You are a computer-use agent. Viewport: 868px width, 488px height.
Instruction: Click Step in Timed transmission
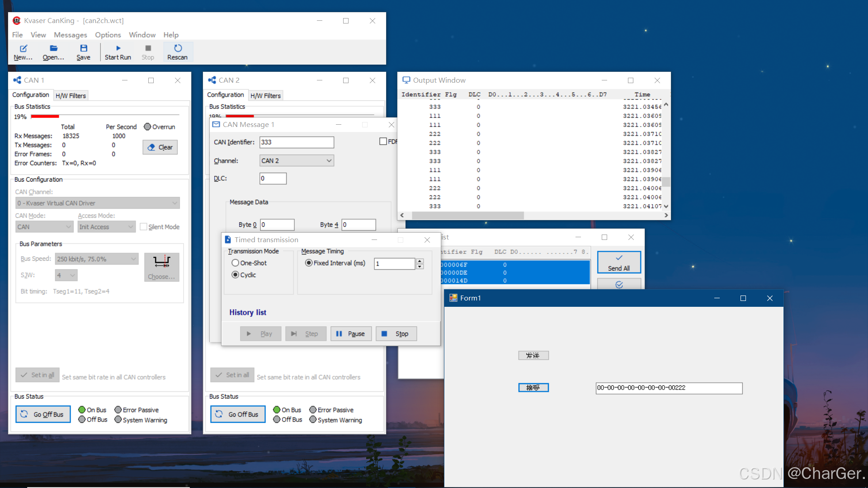tap(306, 333)
